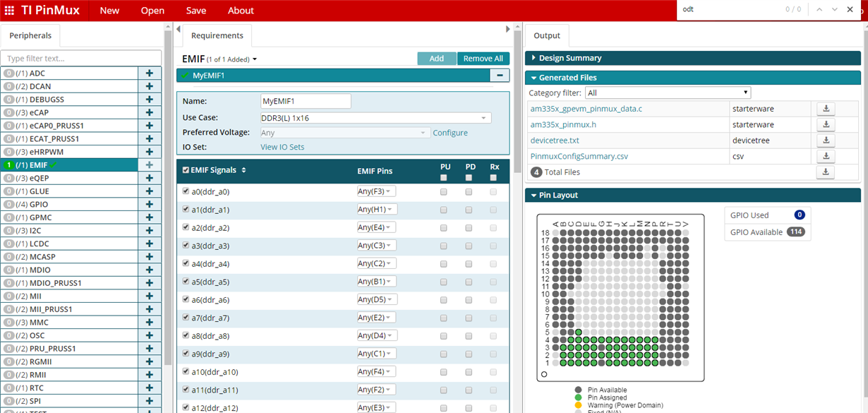Open devicetree.txt file link
The image size is (868, 413).
[x=555, y=140]
